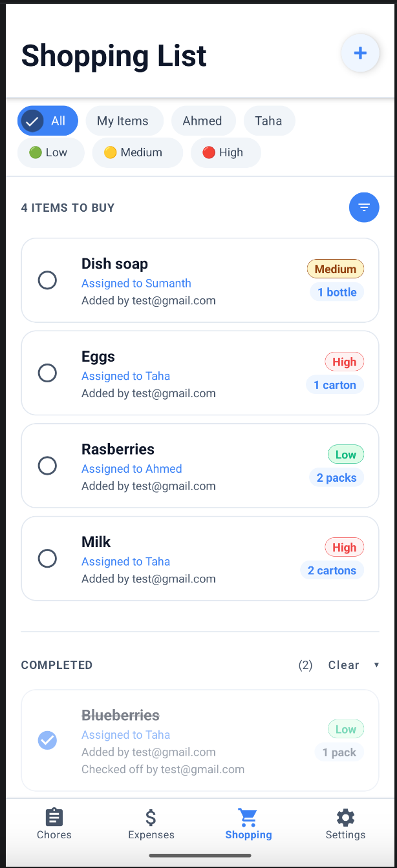Switch to the Ahmed filter tab
Screen dimensions: 397x868
[203, 121]
